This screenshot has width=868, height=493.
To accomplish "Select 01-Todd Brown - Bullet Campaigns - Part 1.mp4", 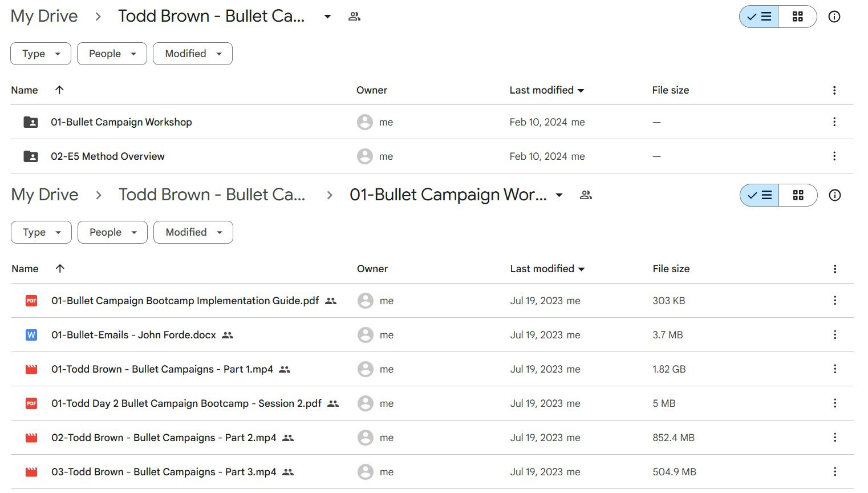I will point(162,369).
